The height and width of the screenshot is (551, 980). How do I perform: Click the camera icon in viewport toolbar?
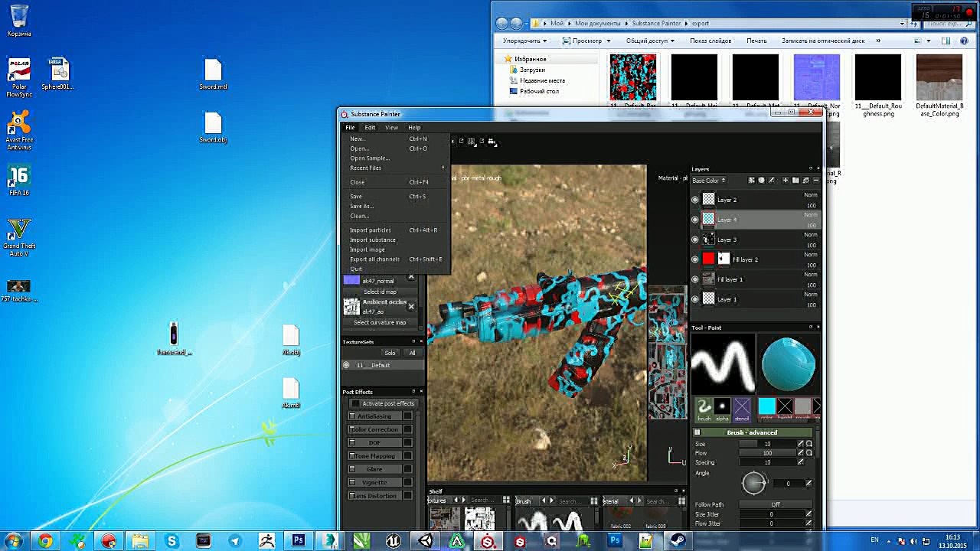492,141
